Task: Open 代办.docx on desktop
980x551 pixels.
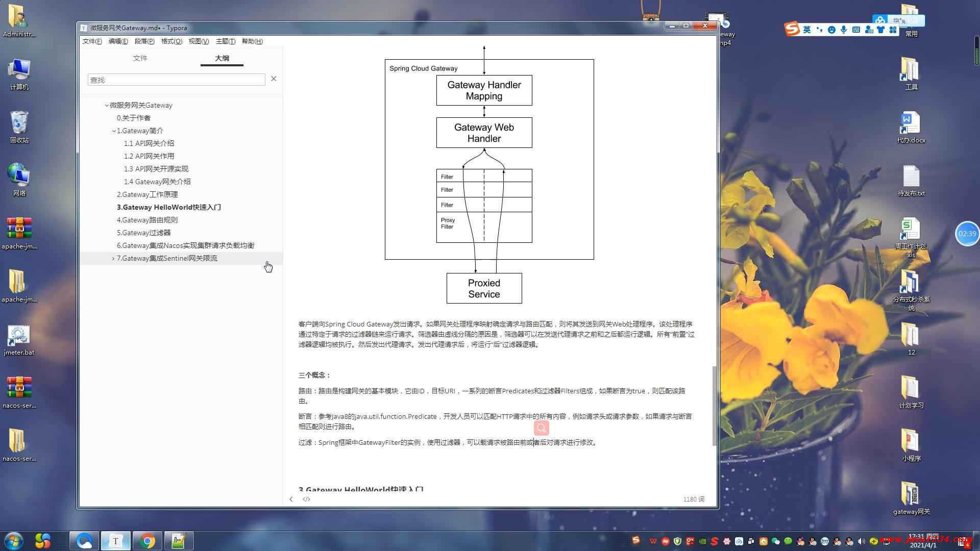Action: click(x=911, y=127)
